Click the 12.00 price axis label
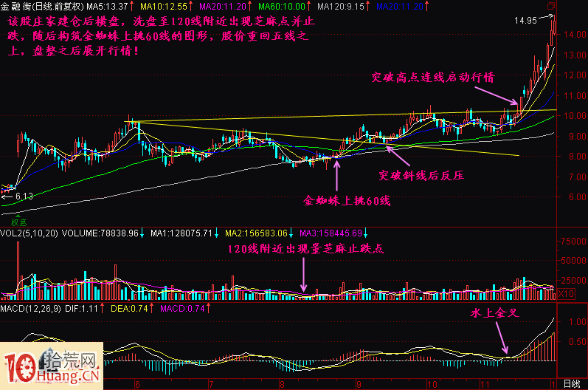 pyautogui.click(x=575, y=75)
